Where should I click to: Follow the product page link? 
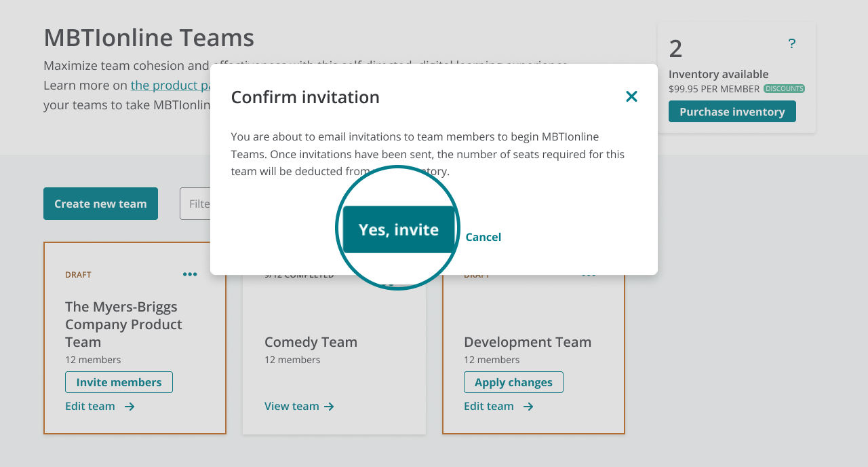pyautogui.click(x=171, y=86)
